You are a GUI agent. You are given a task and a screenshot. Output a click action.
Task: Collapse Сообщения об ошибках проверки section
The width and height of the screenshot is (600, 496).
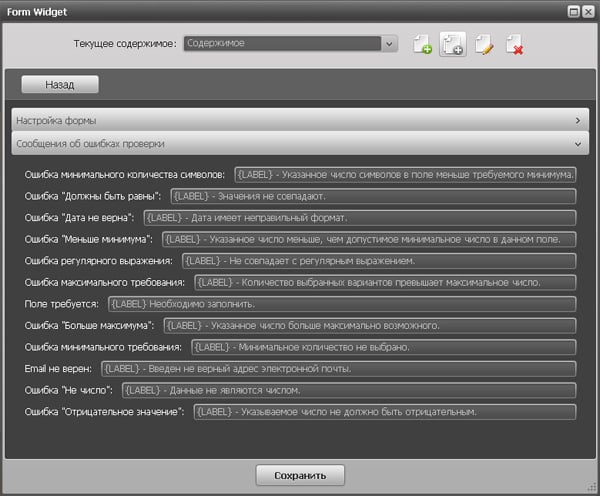point(299,144)
